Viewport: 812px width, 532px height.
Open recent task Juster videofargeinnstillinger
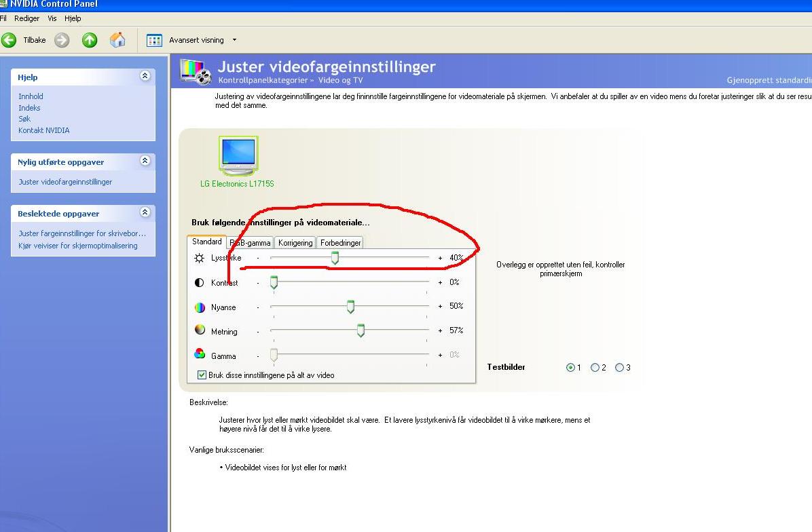point(65,182)
